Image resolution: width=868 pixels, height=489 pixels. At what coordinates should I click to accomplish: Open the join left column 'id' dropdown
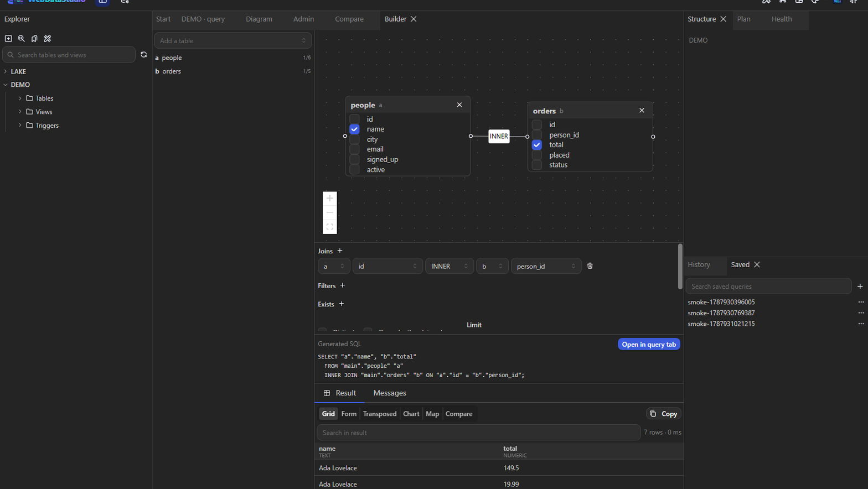pyautogui.click(x=387, y=266)
